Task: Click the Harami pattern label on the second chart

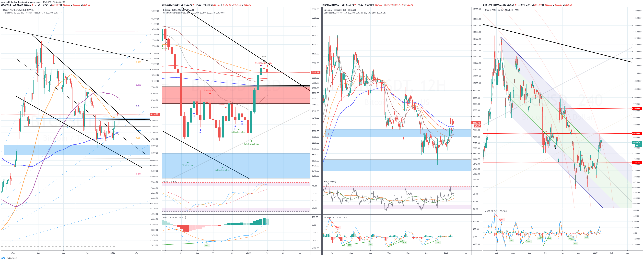Action: tap(165, 49)
